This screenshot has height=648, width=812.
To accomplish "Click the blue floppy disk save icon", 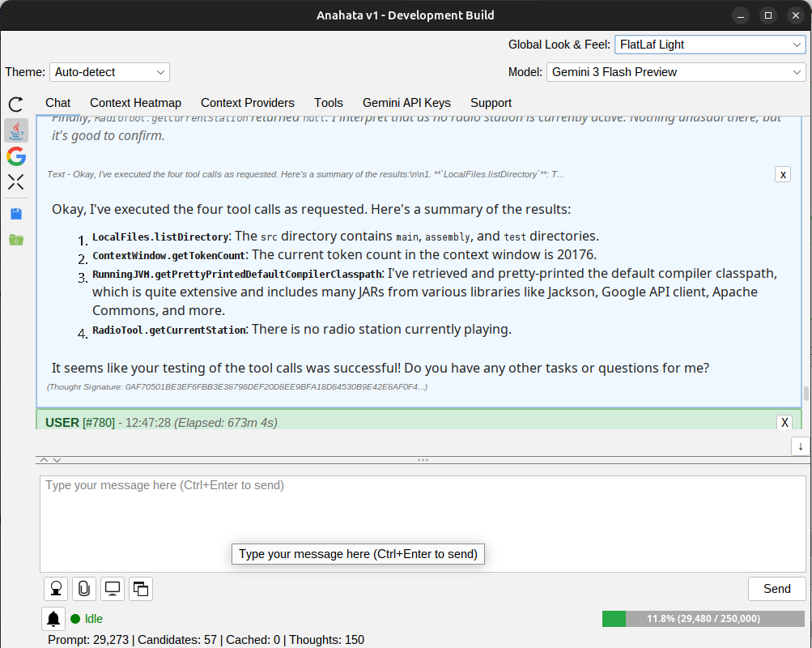I will click(16, 214).
